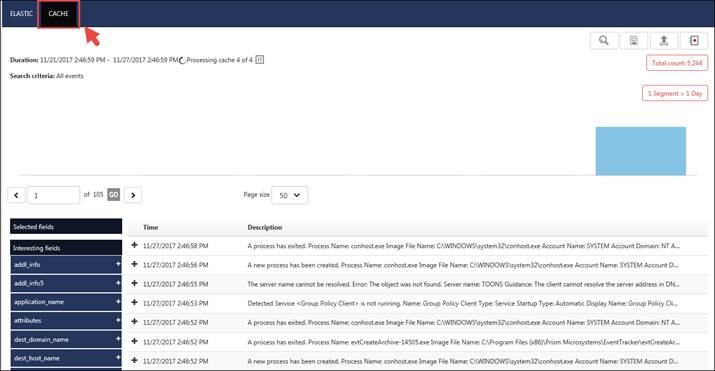Click the 'server name cannot be resolved' description
The image size is (715, 371).
[x=463, y=284]
